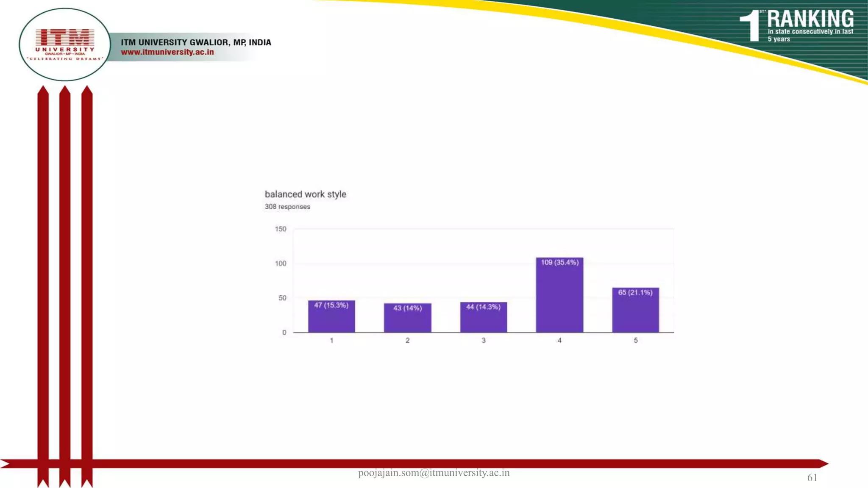Click the y-axis label 150
The width and height of the screenshot is (868, 488).
click(x=280, y=229)
